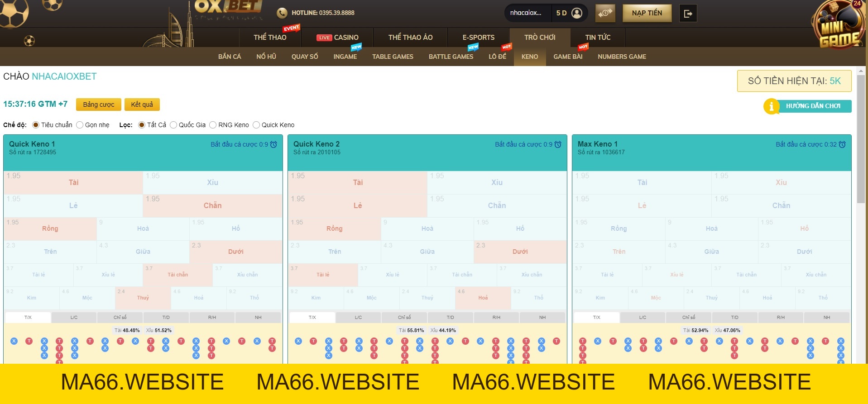Screen dimensions: 868x404
Task: Click the clock icon on Max Keno 1
Action: tap(842, 144)
